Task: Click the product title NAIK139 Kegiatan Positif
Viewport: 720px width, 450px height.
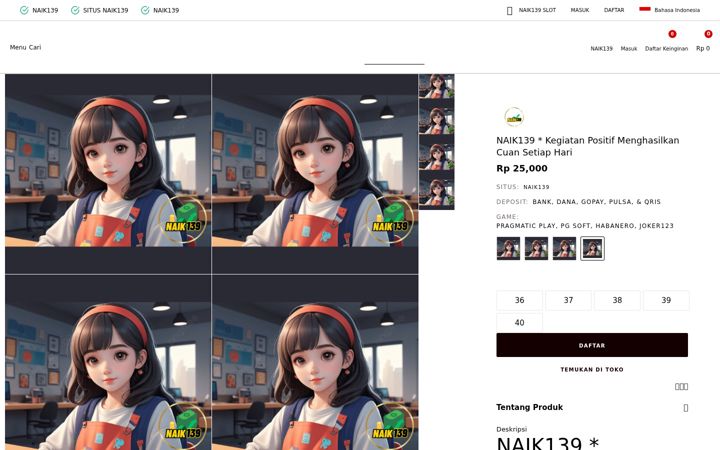Action: pyautogui.click(x=588, y=146)
